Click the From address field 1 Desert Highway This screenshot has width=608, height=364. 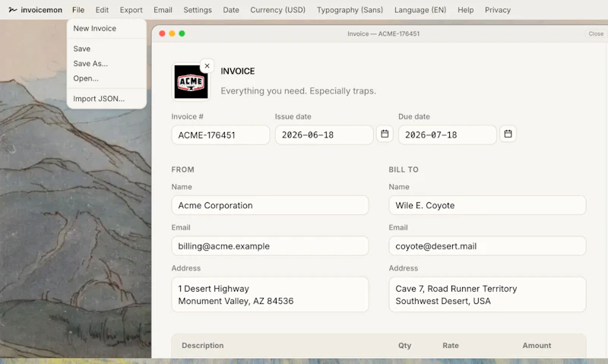point(270,294)
